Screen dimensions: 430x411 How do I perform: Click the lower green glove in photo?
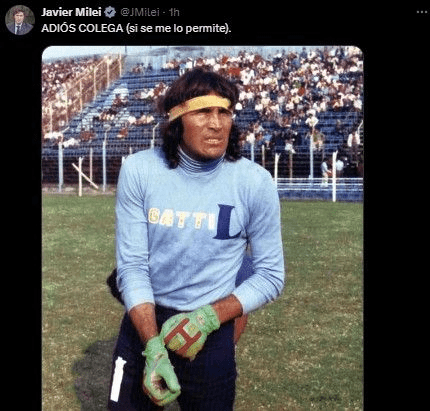[x=160, y=371]
